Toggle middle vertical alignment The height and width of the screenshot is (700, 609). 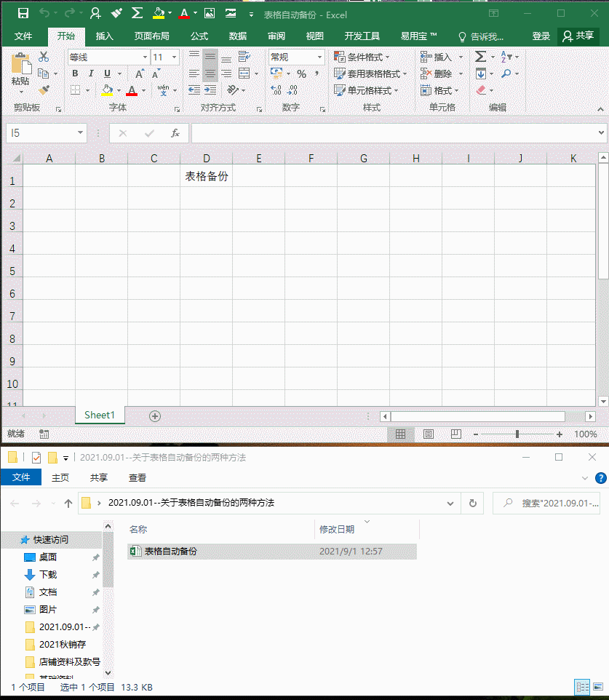coord(210,57)
